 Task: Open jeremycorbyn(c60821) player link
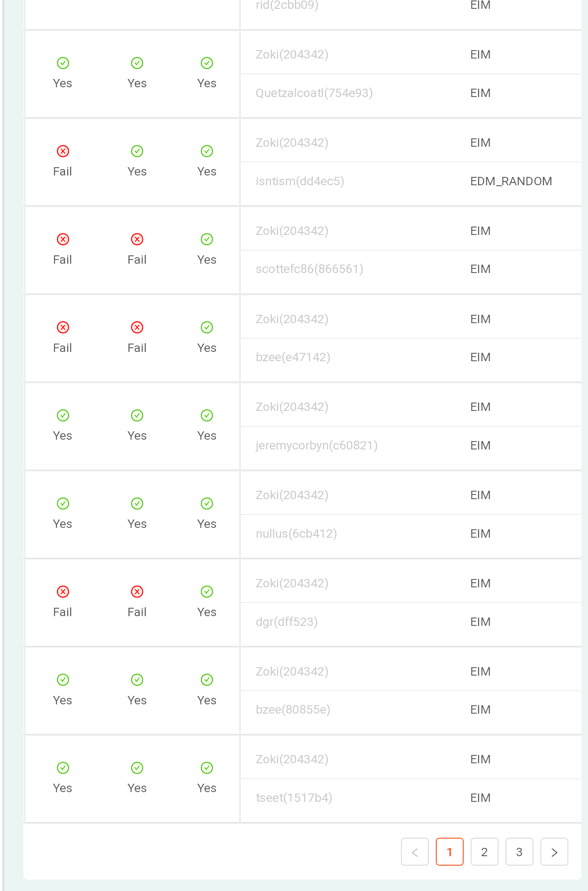click(316, 446)
